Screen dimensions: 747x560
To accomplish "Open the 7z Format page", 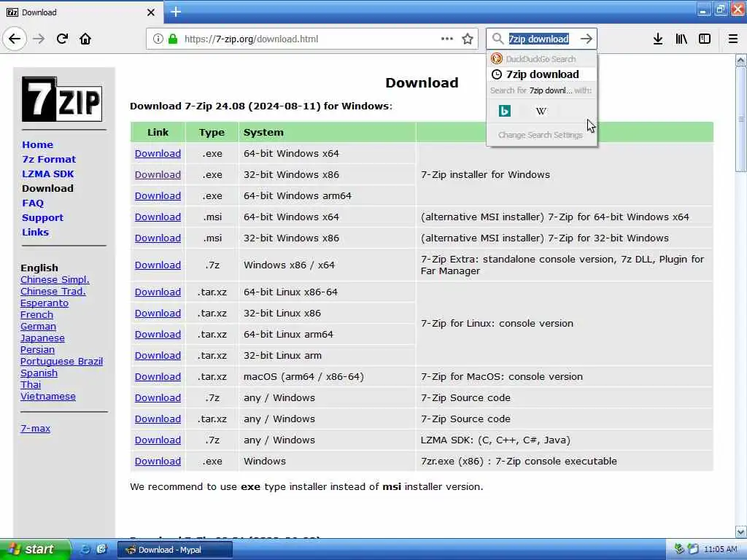I will 49,160.
